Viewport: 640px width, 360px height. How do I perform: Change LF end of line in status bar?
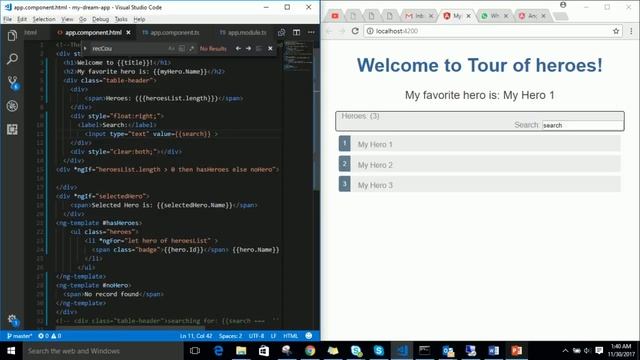[x=273, y=336]
